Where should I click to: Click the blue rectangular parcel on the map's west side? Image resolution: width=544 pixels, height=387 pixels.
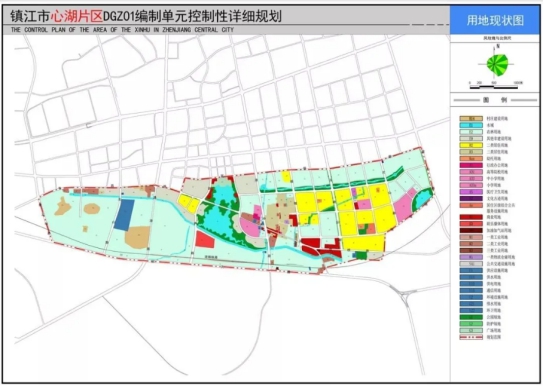pyautogui.click(x=124, y=214)
